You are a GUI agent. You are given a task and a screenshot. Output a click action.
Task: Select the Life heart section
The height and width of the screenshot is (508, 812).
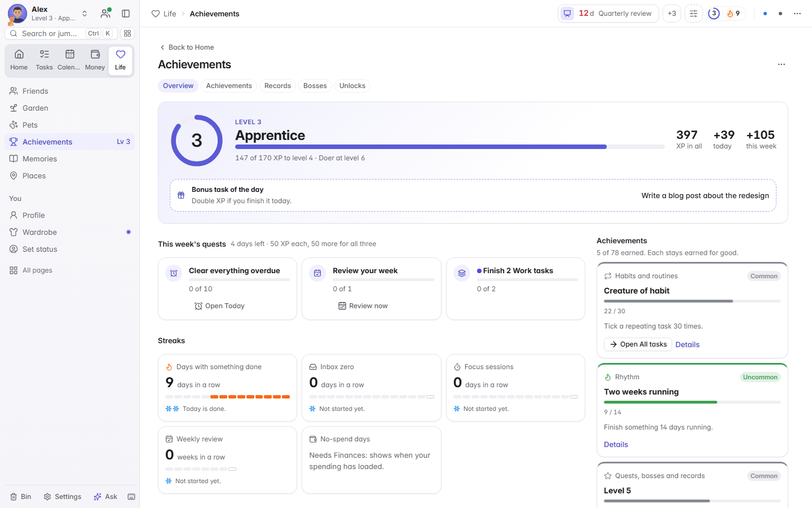(x=120, y=60)
